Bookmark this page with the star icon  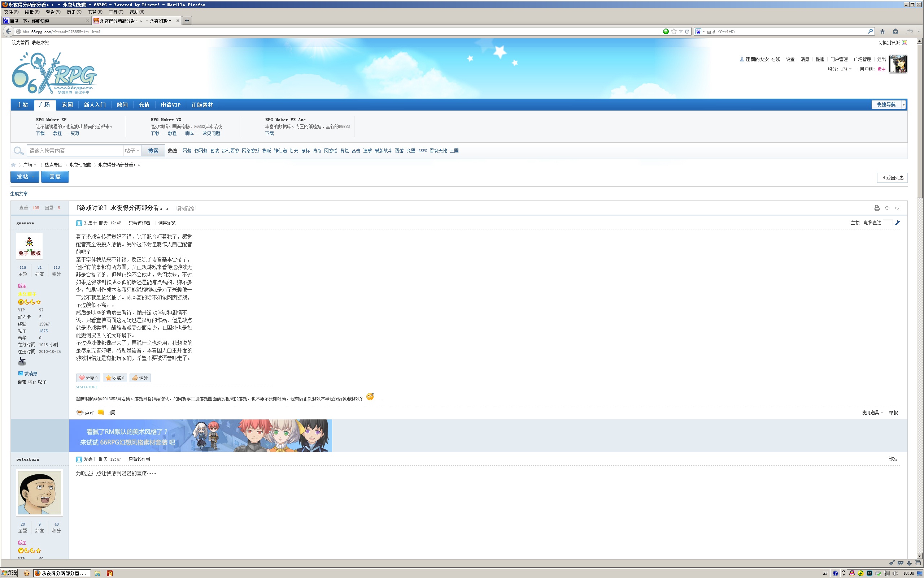(674, 32)
